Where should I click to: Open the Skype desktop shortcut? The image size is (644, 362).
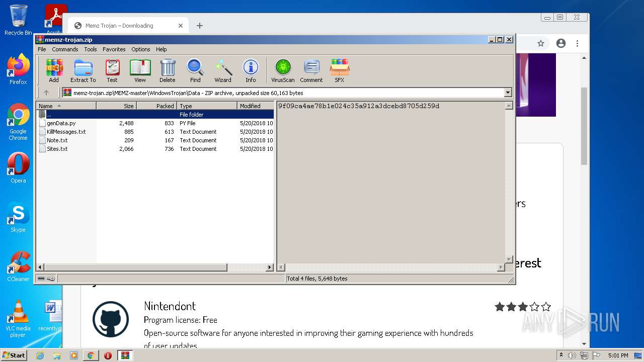pyautogui.click(x=18, y=217)
